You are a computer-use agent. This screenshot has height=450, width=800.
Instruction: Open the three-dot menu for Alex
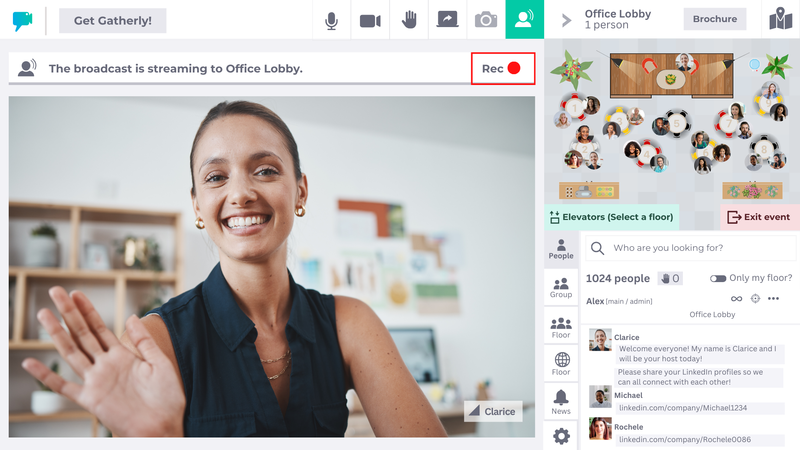[773, 298]
